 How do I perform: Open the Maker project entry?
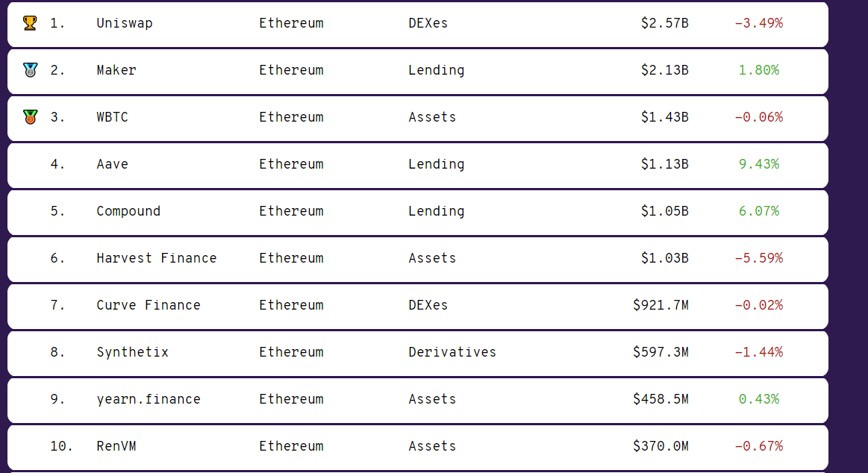click(x=116, y=69)
